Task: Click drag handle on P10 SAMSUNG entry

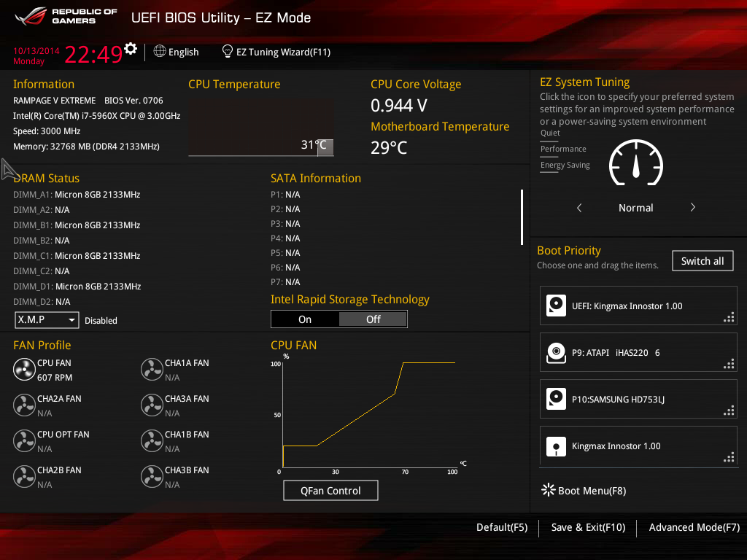Action: 729,411
